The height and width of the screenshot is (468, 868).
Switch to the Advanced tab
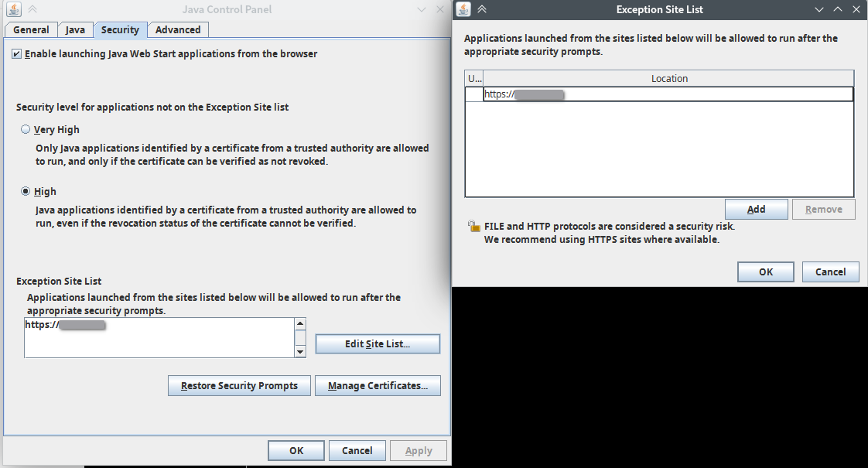pyautogui.click(x=178, y=30)
